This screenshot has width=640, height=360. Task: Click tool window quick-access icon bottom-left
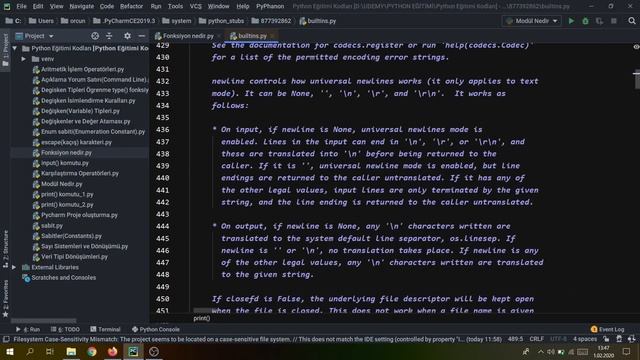click(6, 339)
